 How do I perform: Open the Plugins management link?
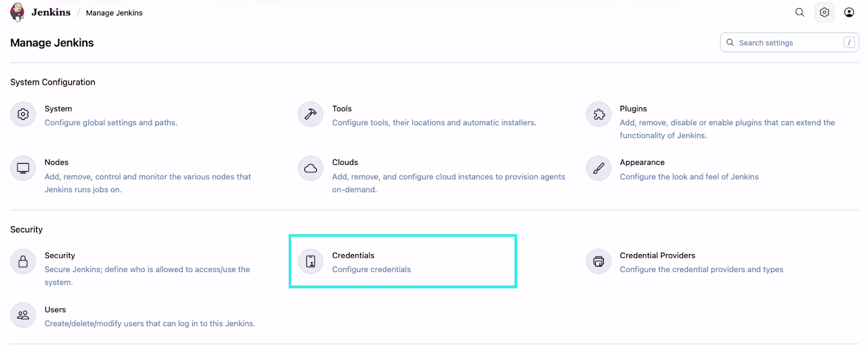(633, 108)
